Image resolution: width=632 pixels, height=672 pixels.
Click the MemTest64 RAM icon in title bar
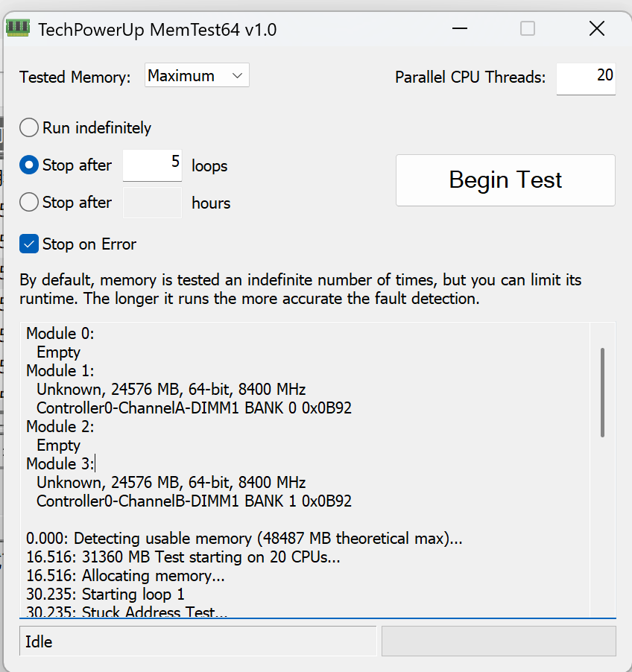coord(18,28)
